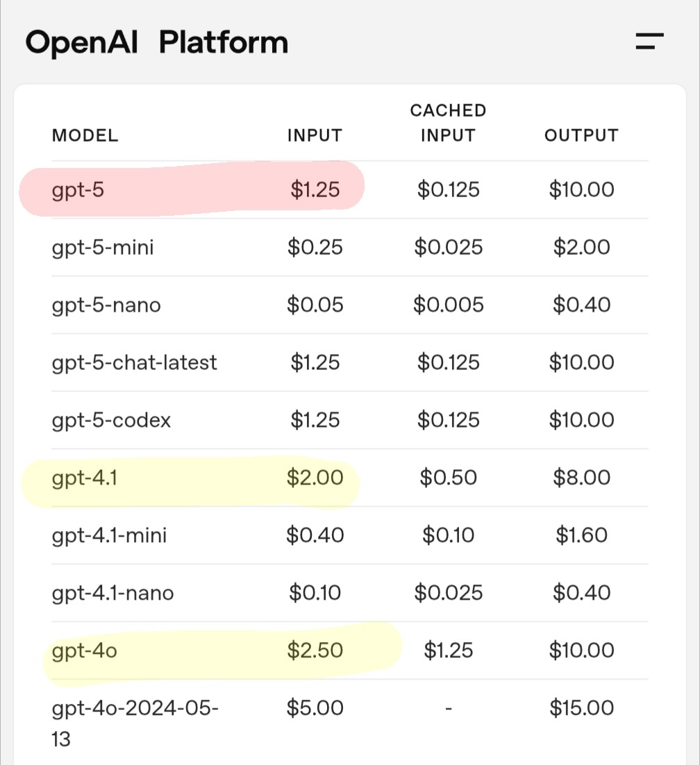Image resolution: width=700 pixels, height=765 pixels.
Task: Click gpt-4o input price $2.50
Action: tap(315, 650)
